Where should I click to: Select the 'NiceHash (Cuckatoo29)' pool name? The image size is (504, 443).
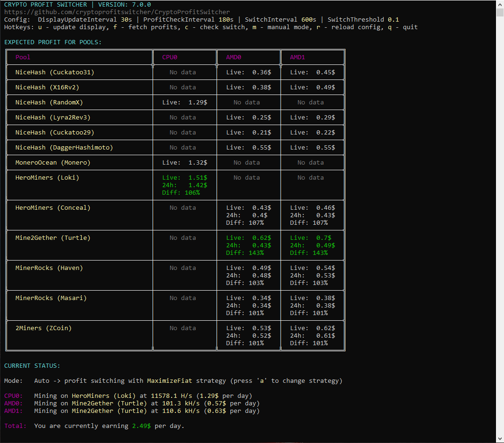click(55, 133)
